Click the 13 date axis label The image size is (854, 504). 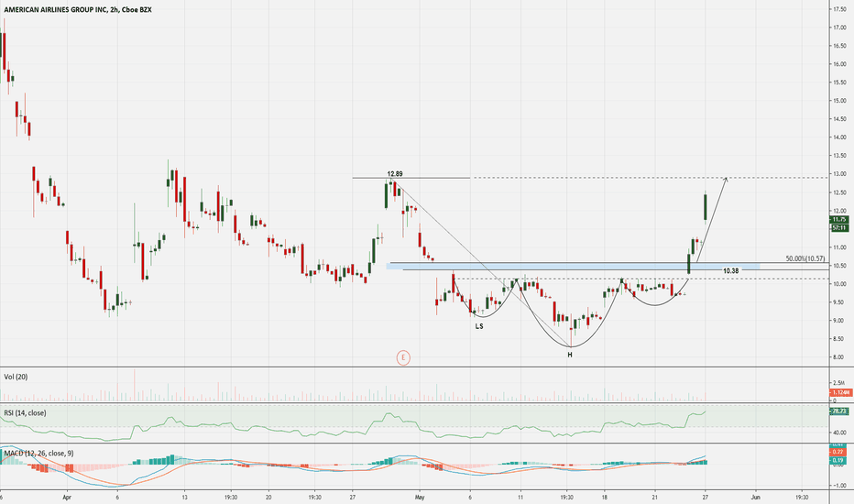184,497
